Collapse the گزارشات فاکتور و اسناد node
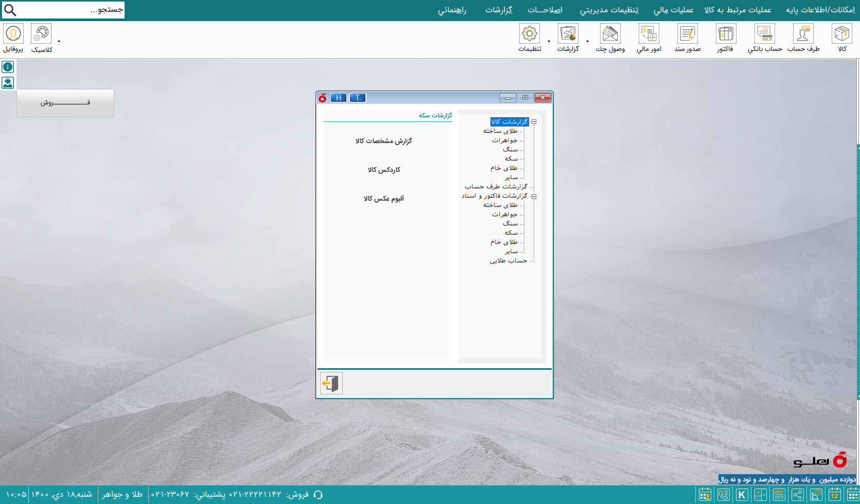The image size is (860, 504). point(534,196)
